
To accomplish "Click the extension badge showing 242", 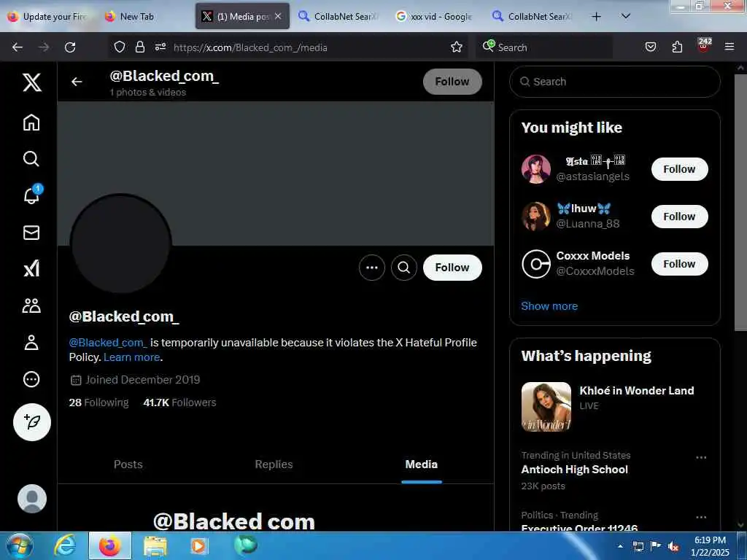I will (704, 45).
